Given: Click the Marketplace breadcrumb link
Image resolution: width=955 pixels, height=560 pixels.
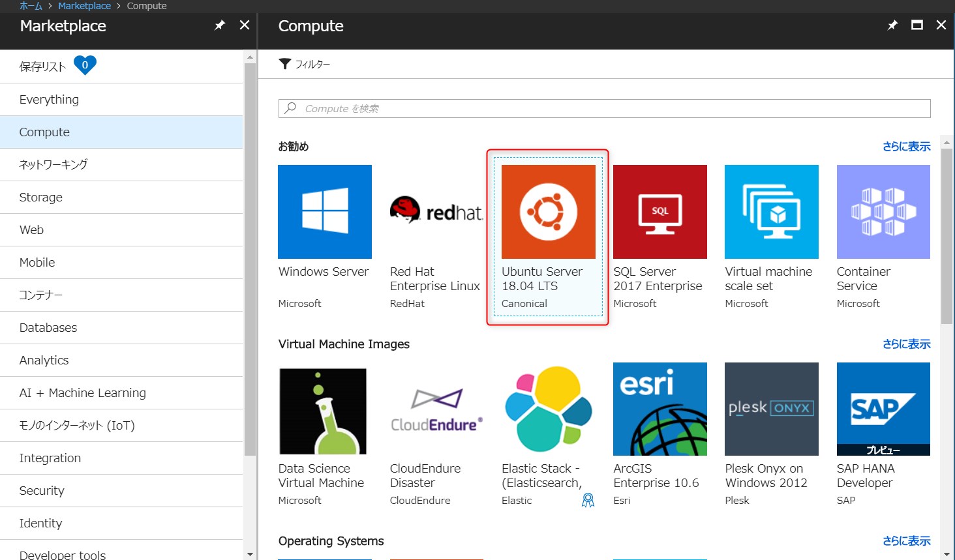Looking at the screenshot, I should [x=84, y=6].
